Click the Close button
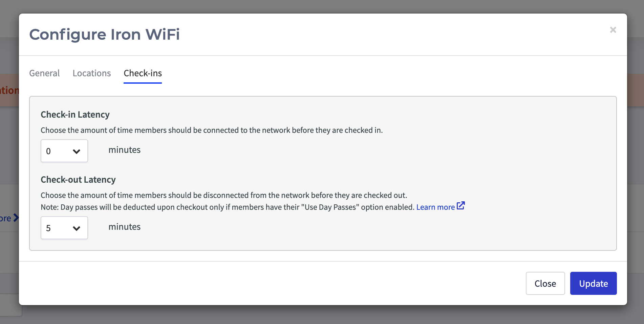The width and height of the screenshot is (644, 324). pyautogui.click(x=545, y=283)
